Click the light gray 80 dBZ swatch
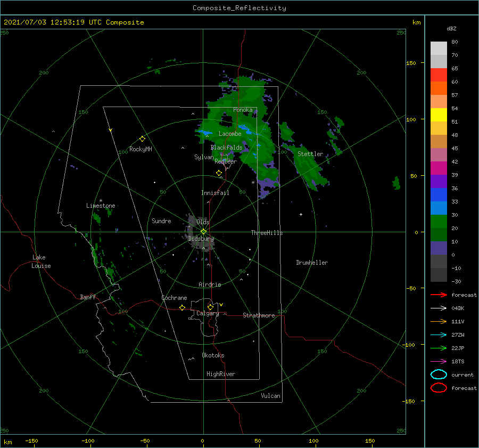479x448 pixels. (x=439, y=48)
